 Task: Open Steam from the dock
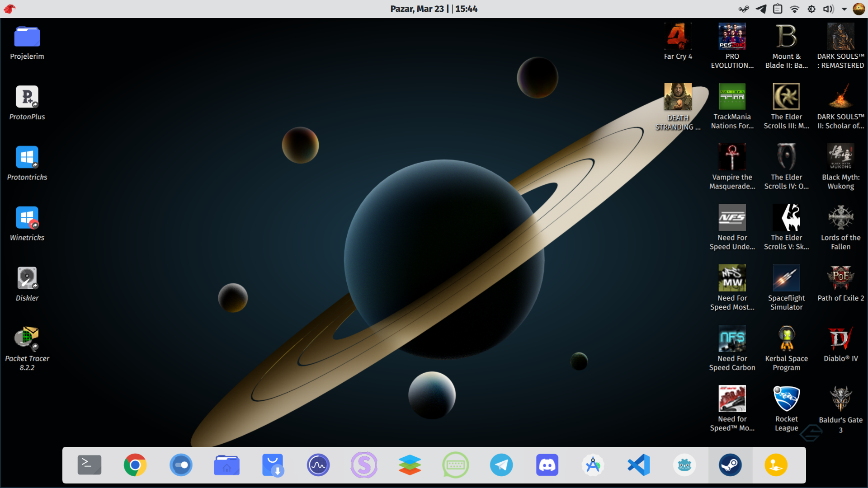tap(730, 465)
